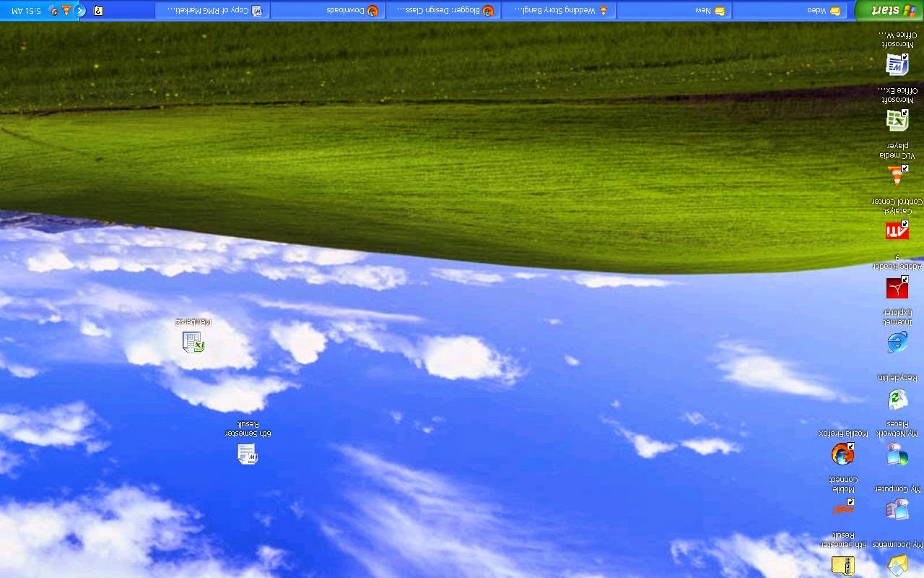Switch to the Blogger Design Class window
Image resolution: width=924 pixels, height=578 pixels.
click(x=445, y=10)
